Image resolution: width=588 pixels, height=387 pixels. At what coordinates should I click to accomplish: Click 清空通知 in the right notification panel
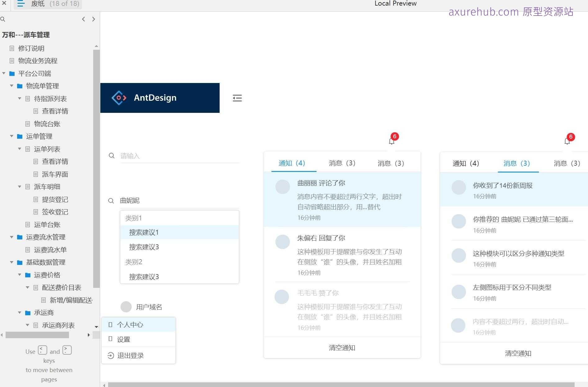pyautogui.click(x=518, y=353)
